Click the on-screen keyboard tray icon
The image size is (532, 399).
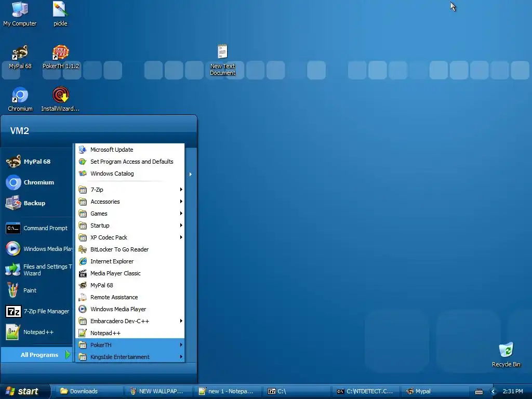478,392
